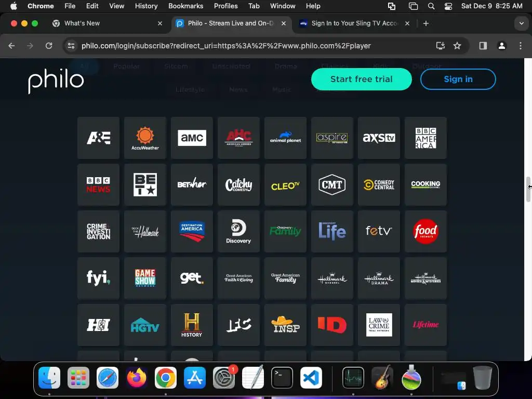The height and width of the screenshot is (399, 532).
Task: Select the HGTV channel tile
Action: 145,325
